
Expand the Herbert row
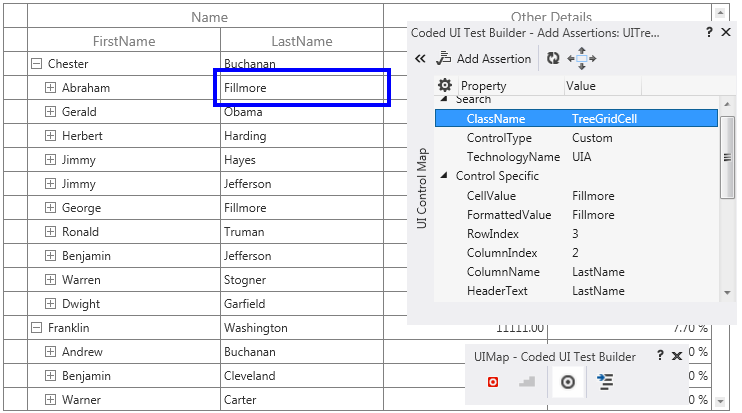pyautogui.click(x=50, y=136)
